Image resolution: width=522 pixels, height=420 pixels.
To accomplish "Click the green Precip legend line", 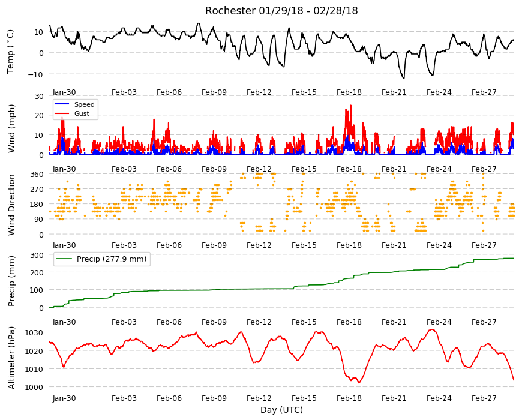I will (x=63, y=259).
